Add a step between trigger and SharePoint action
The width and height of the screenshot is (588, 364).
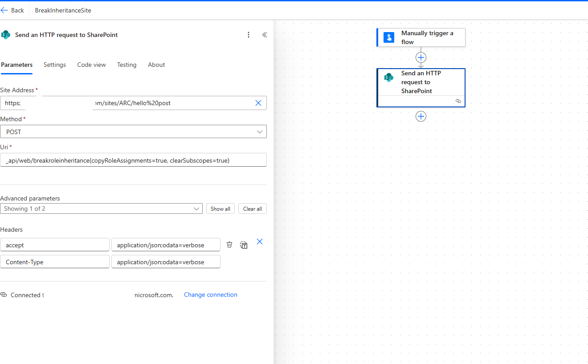[421, 57]
